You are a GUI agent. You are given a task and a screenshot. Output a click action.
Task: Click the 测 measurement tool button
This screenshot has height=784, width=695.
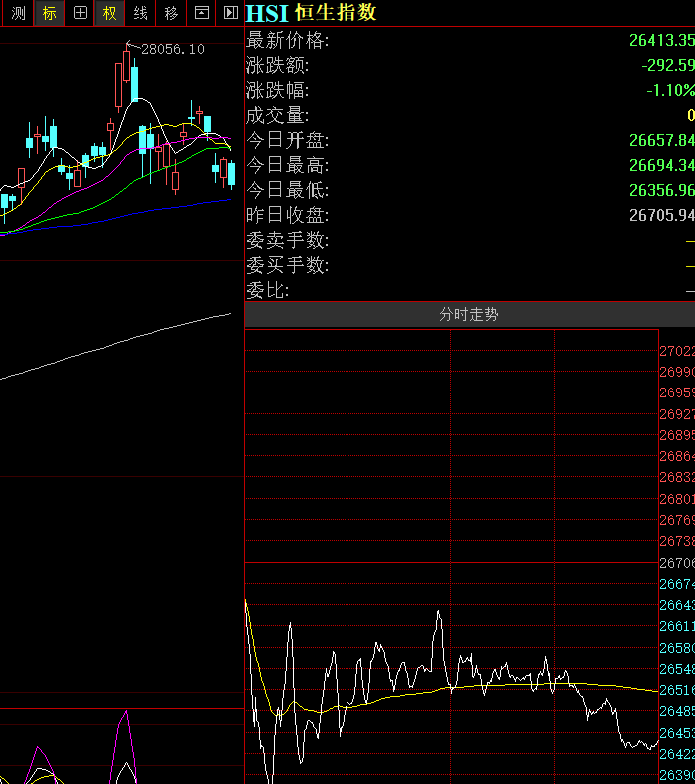(x=19, y=13)
